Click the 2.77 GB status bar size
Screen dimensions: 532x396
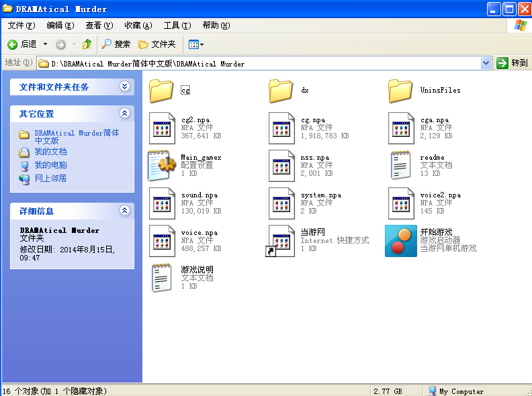pyautogui.click(x=388, y=391)
